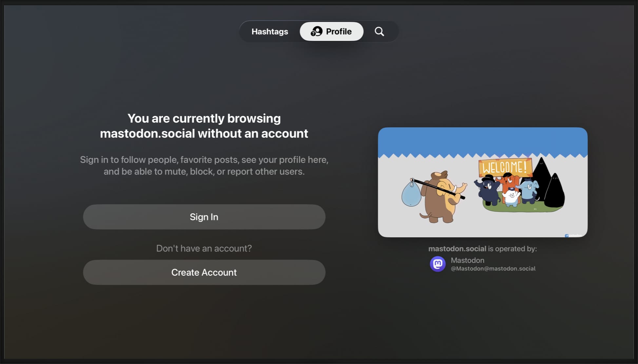The height and width of the screenshot is (364, 638).
Task: Switch to the Hashtags tab
Action: coord(270,31)
